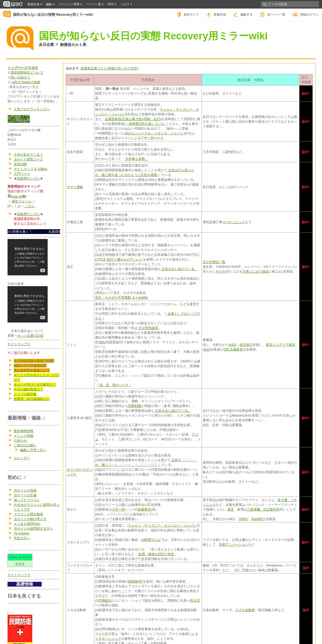Open the To Visitors link
This screenshot has height=644, width=322.
click(21, 533)
